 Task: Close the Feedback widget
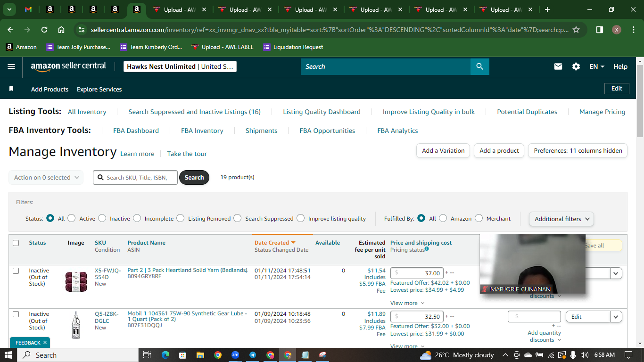click(x=45, y=343)
